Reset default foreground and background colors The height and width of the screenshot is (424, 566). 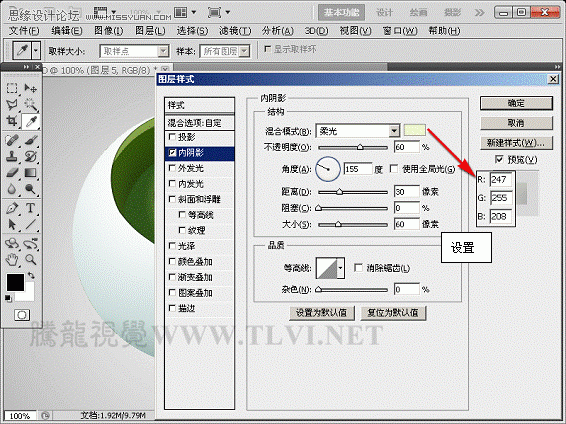[x=8, y=298]
